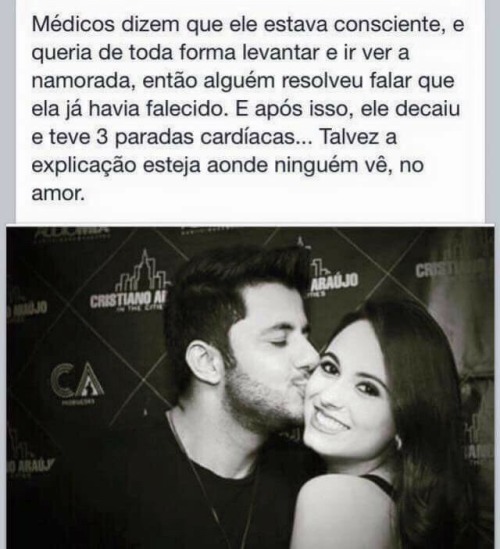Click the word consciente in the first line

[x=387, y=24]
